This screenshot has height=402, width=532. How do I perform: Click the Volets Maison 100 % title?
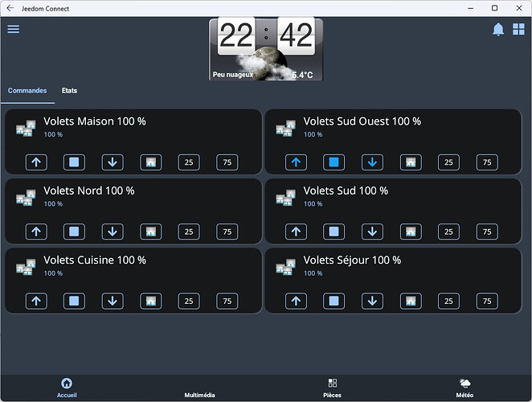95,121
